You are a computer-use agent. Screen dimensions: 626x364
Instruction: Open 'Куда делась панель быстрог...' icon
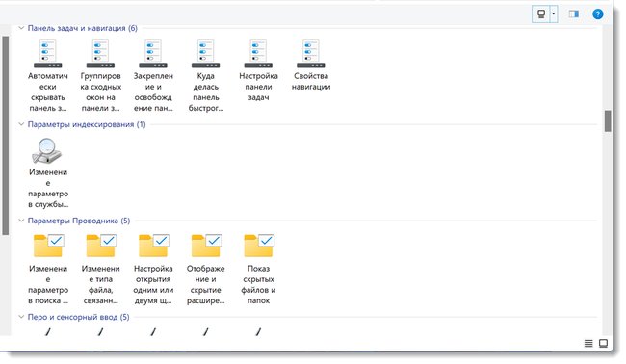coord(205,54)
